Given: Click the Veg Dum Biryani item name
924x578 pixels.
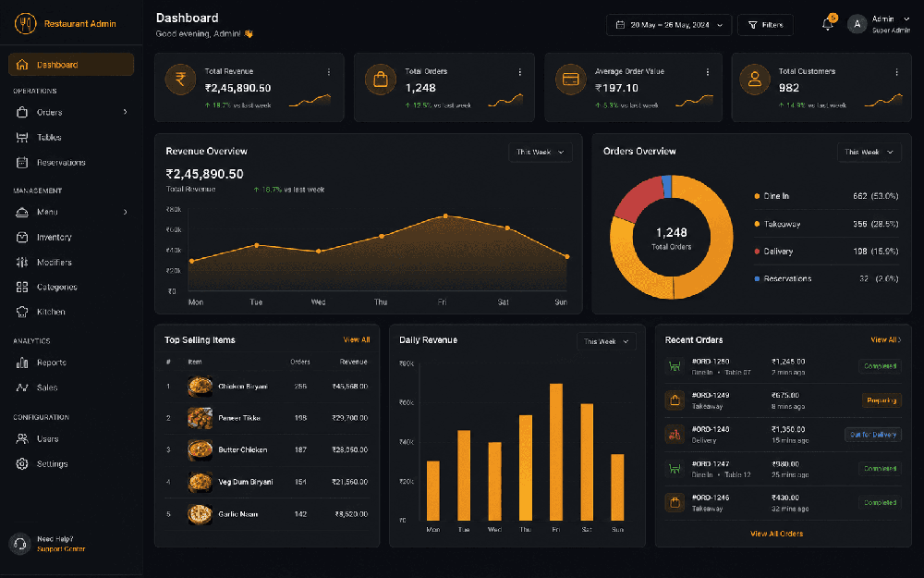Looking at the screenshot, I should click(x=245, y=482).
